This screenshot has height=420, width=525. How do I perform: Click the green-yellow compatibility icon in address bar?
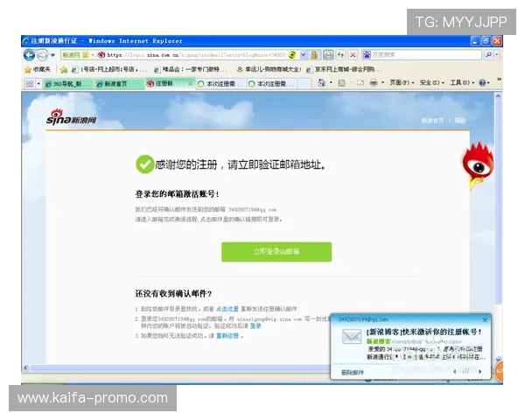(292, 55)
